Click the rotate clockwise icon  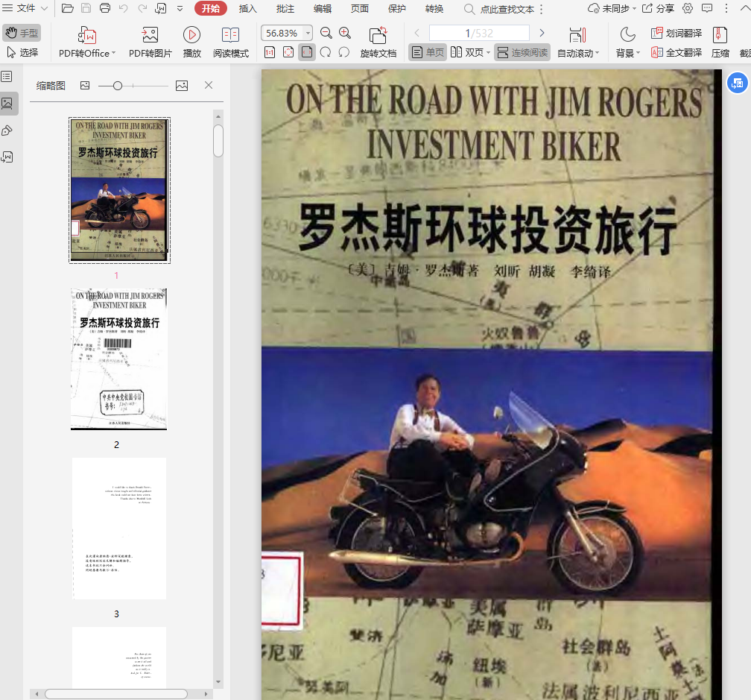point(326,52)
